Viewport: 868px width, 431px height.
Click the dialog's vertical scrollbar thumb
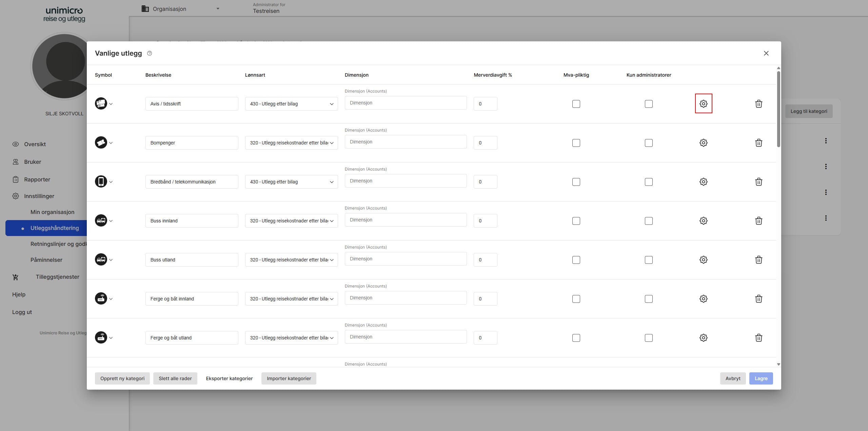pyautogui.click(x=778, y=109)
